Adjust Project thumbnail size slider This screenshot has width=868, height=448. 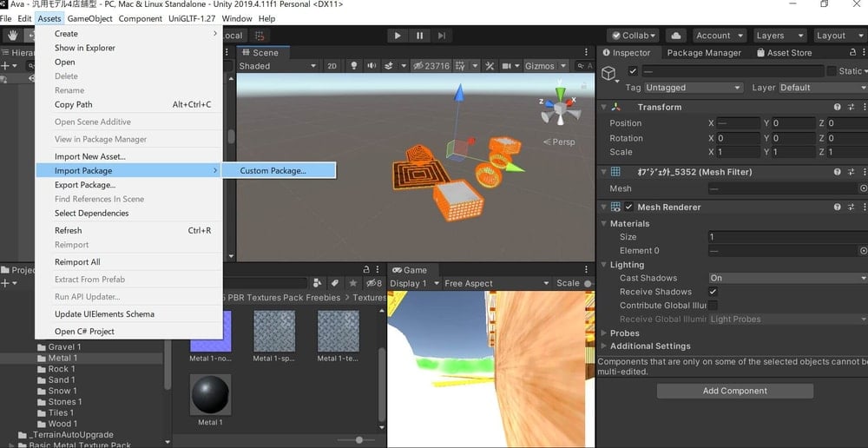359,439
